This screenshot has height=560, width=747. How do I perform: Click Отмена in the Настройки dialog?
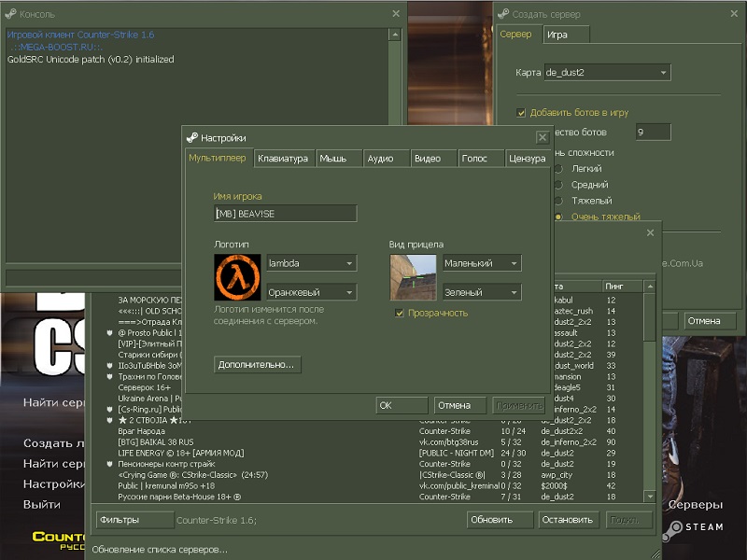[459, 406]
